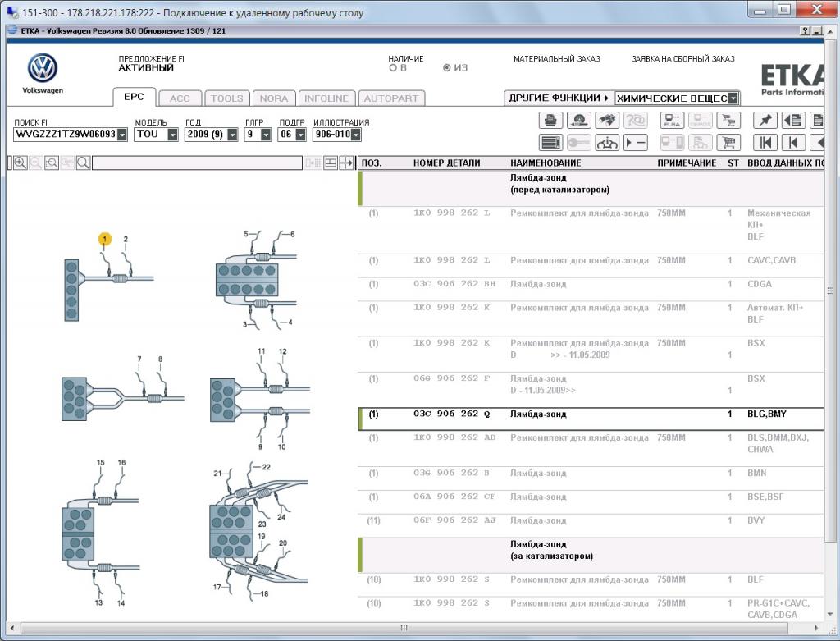Click callout number 1 in the illustration

[104, 239]
